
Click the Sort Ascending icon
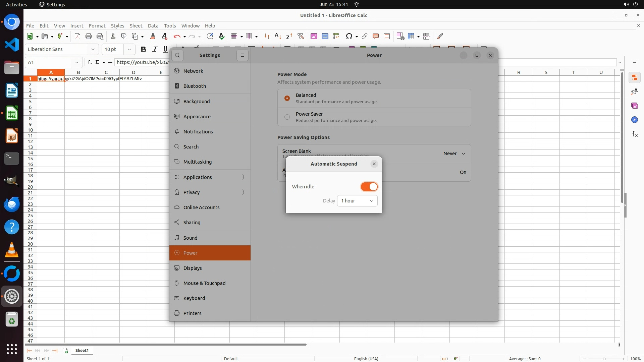278,36
